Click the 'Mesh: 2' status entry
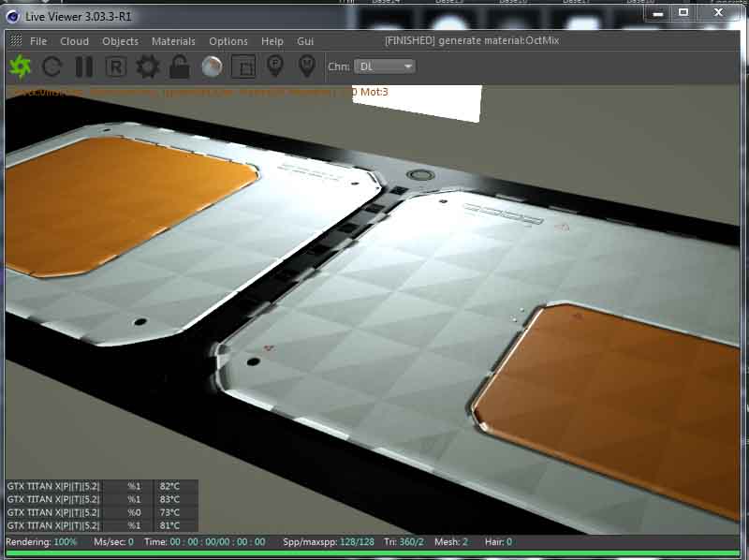The image size is (749, 560). (x=451, y=542)
